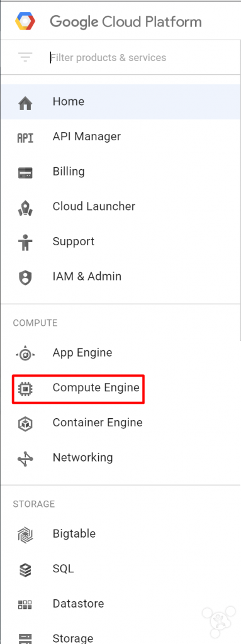Select the App Engine icon
The image size is (241, 644).
(x=25, y=353)
